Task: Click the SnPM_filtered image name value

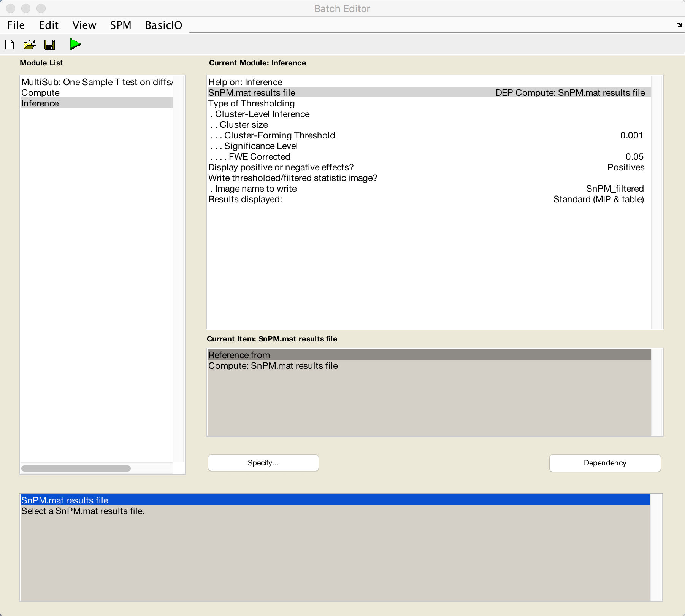Action: click(615, 189)
